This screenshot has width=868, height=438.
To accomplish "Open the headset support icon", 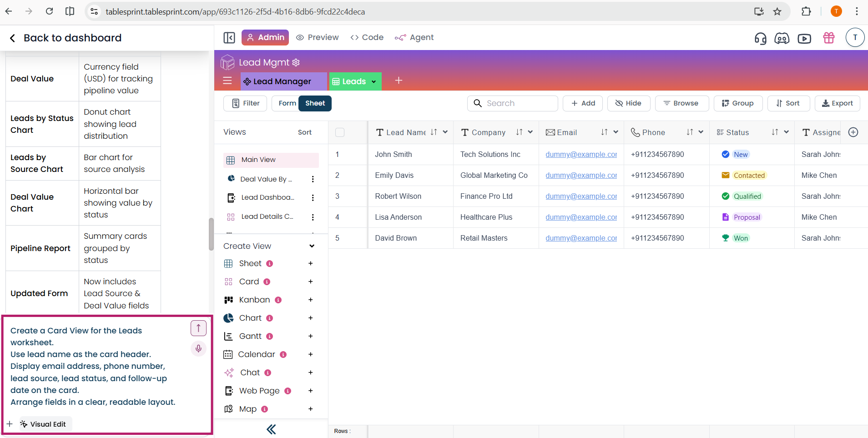I will coord(760,38).
